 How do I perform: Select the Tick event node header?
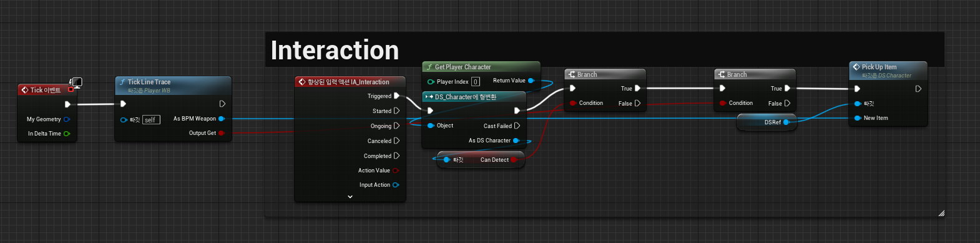pos(47,90)
